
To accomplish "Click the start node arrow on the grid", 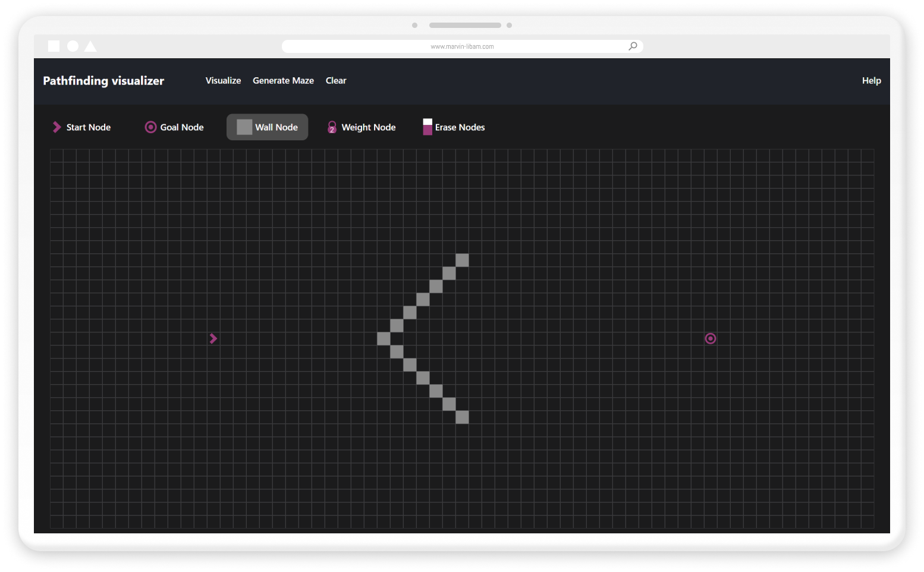I will point(213,338).
